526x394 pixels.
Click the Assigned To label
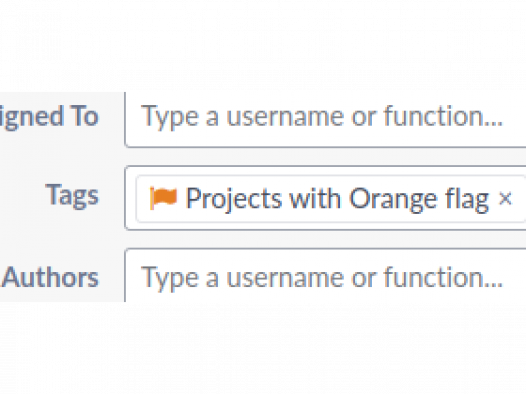pos(49,117)
